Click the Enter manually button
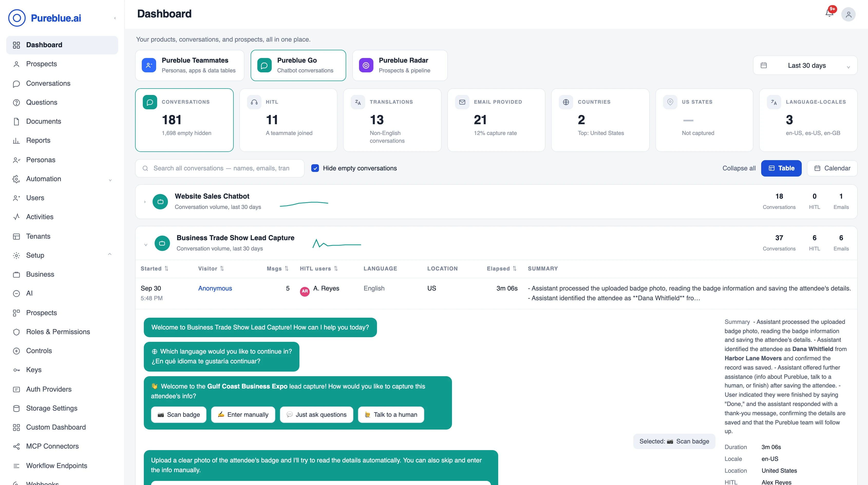The width and height of the screenshot is (868, 485). click(243, 415)
